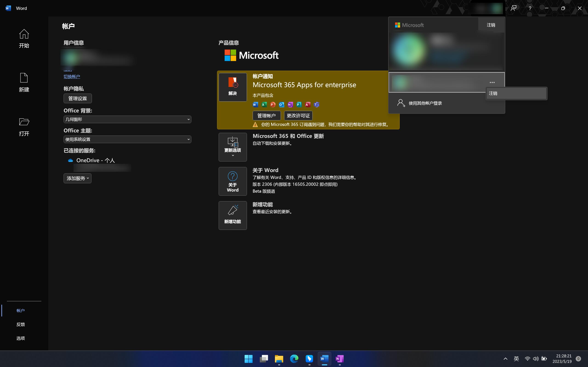Viewport: 588px width, 367px height.
Task: Select 选项 in the left sidebar
Action: pyautogui.click(x=21, y=338)
